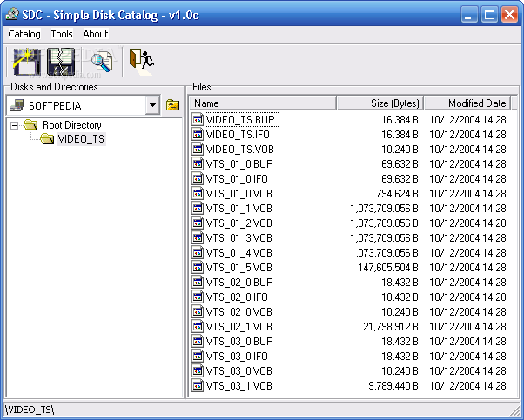Image resolution: width=524 pixels, height=420 pixels.
Task: Sort files by Modified Date column header
Action: [467, 103]
